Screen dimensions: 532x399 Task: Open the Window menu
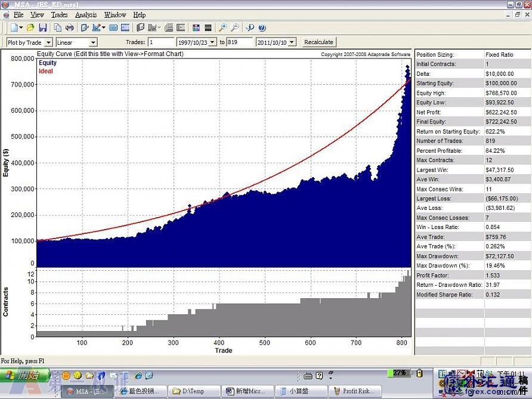(115, 14)
